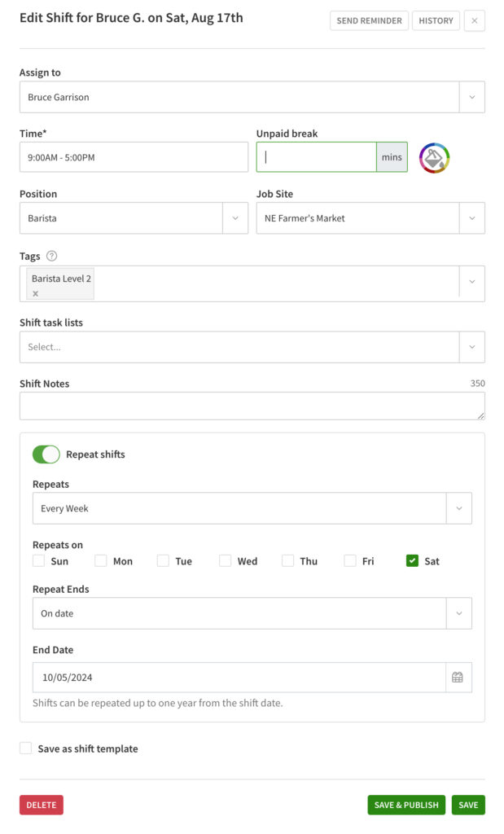Enable Save as shift template
Image resolution: width=504 pixels, height=834 pixels.
25,748
